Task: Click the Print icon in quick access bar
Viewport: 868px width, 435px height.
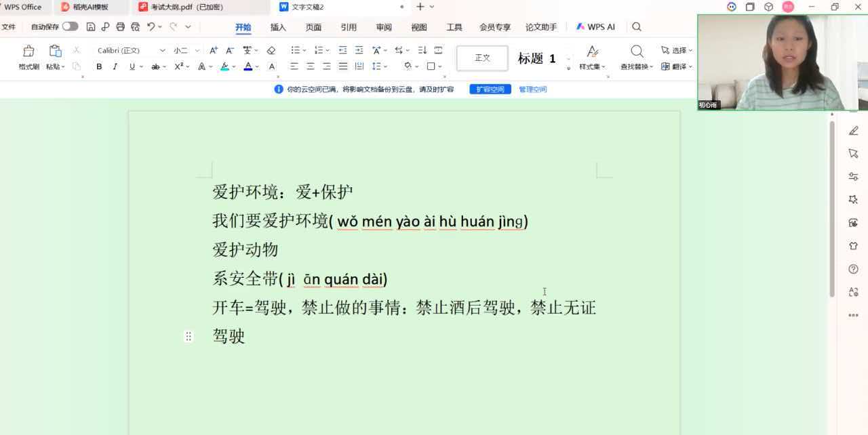Action: pyautogui.click(x=120, y=27)
